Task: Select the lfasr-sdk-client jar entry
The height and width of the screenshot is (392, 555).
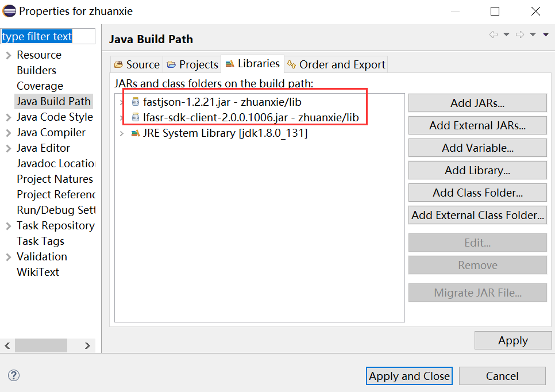Action: pos(250,118)
